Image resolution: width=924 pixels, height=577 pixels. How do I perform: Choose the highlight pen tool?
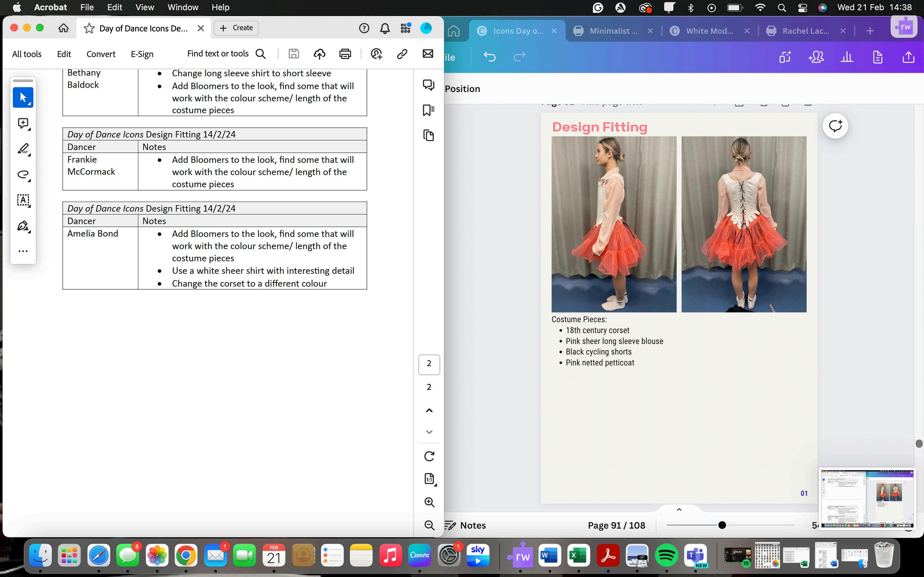23,149
